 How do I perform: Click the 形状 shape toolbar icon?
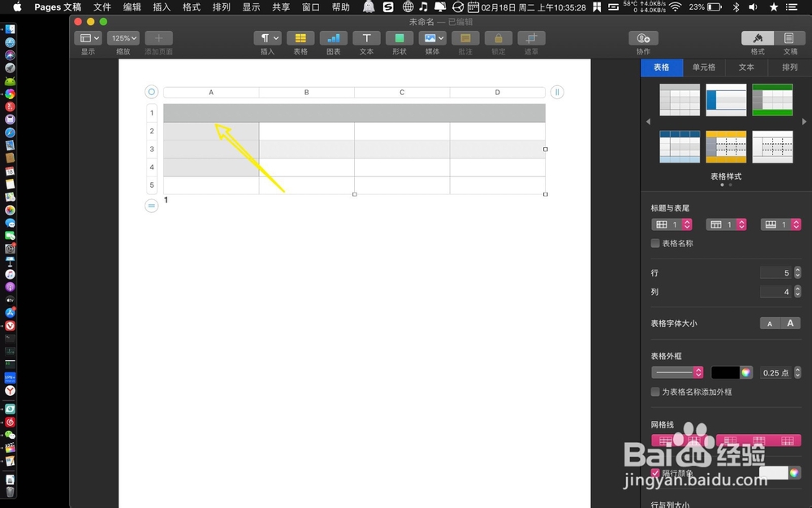point(400,38)
